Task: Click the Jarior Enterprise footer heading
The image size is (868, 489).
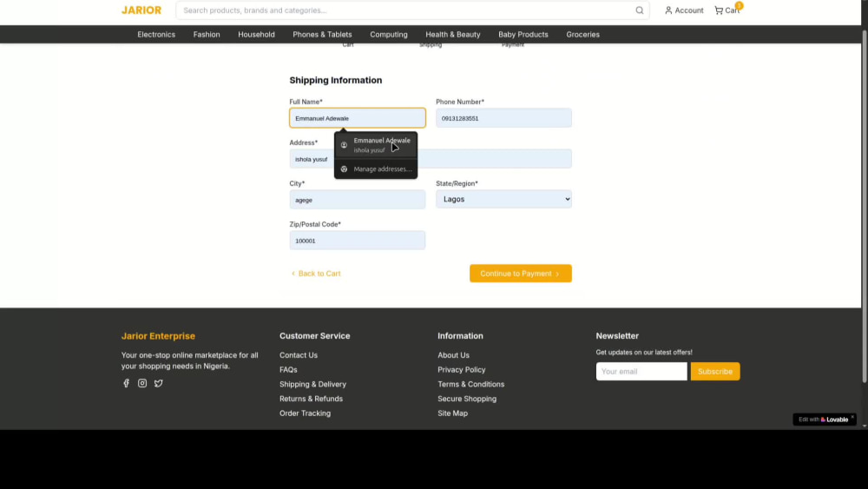Action: point(158,335)
